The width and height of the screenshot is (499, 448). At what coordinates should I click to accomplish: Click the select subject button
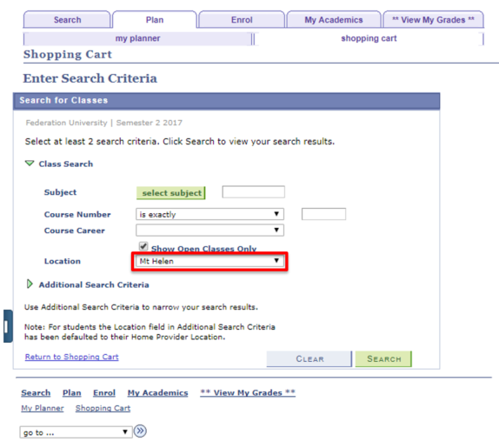(171, 193)
